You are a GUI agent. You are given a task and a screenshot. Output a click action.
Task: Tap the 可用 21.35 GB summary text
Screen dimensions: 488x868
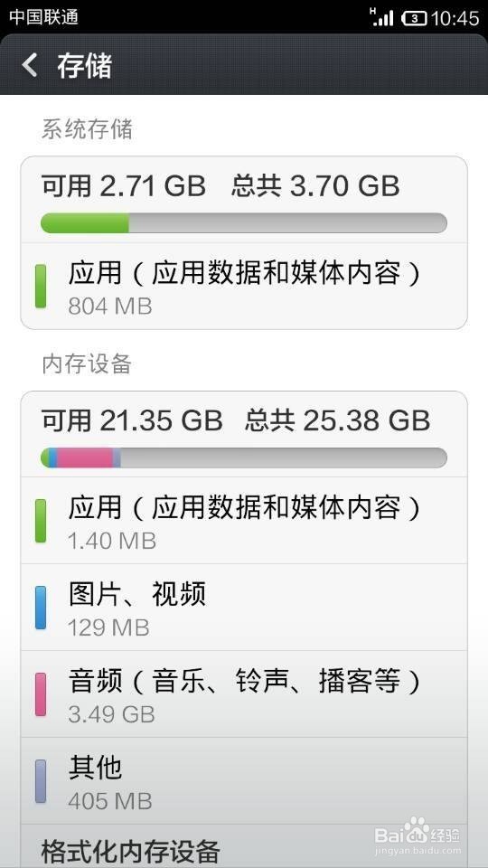coord(132,420)
